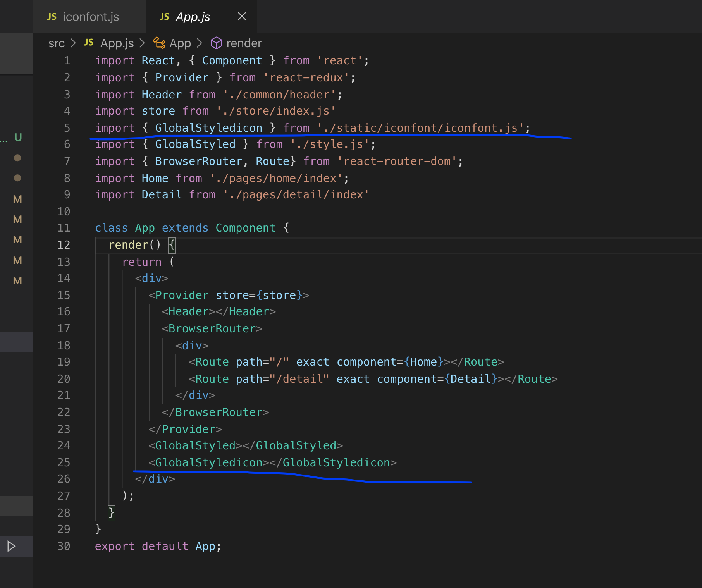This screenshot has height=588, width=702.
Task: Click './static/iconfont/iconfont.js' path string
Action: tap(421, 128)
